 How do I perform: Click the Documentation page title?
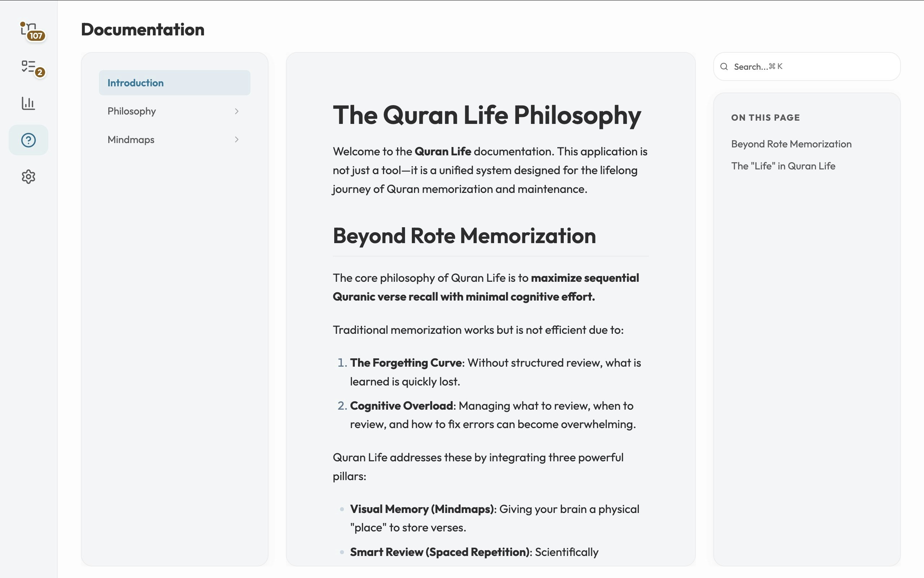coord(143,29)
